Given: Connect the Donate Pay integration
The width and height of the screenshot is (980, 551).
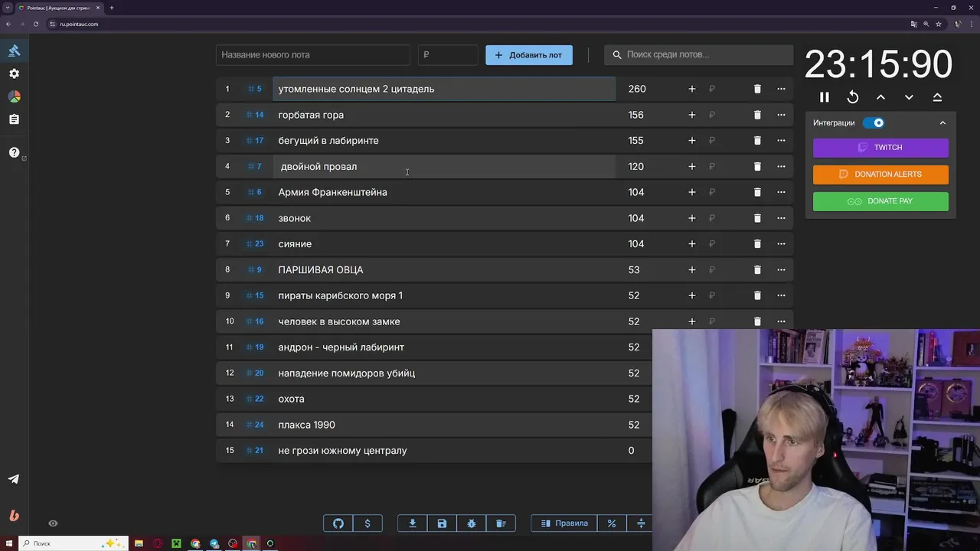Looking at the screenshot, I should coord(880,201).
